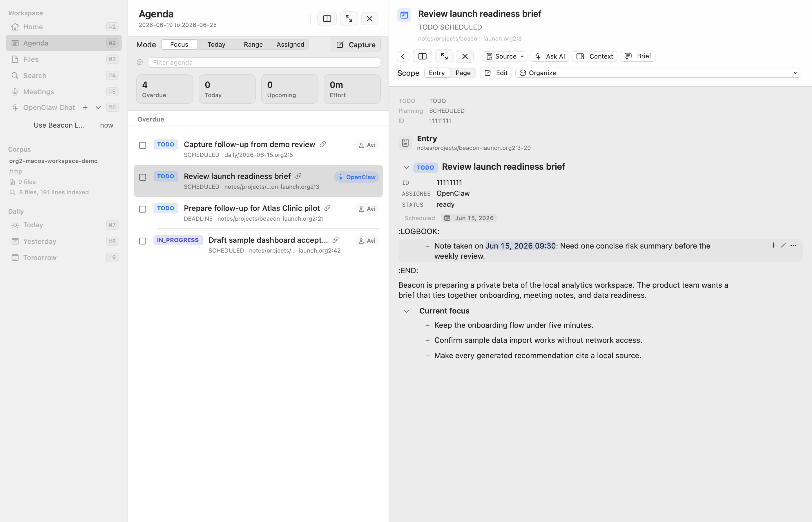The height and width of the screenshot is (522, 812).
Task: Select the 4 Overdue card
Action: 165,89
